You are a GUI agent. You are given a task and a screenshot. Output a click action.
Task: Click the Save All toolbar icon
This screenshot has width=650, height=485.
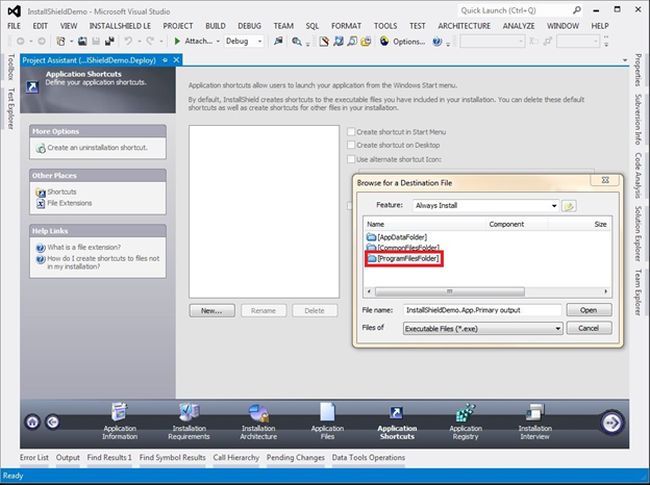click(110, 41)
